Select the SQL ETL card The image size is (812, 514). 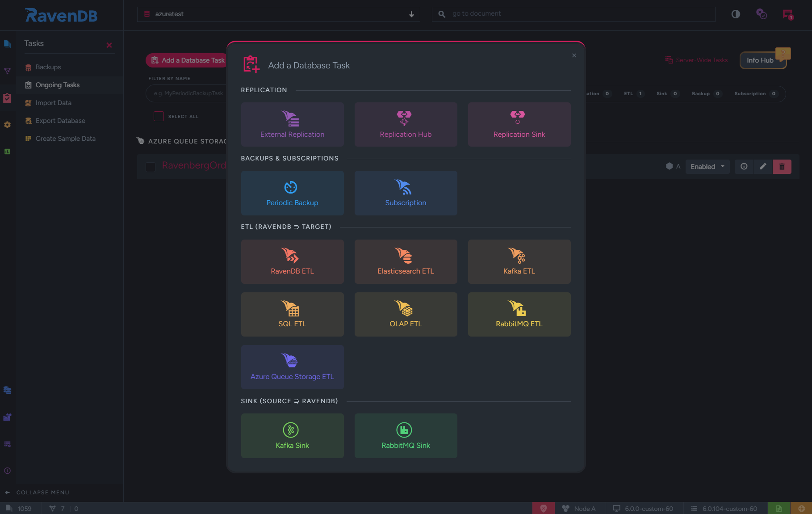click(x=293, y=314)
